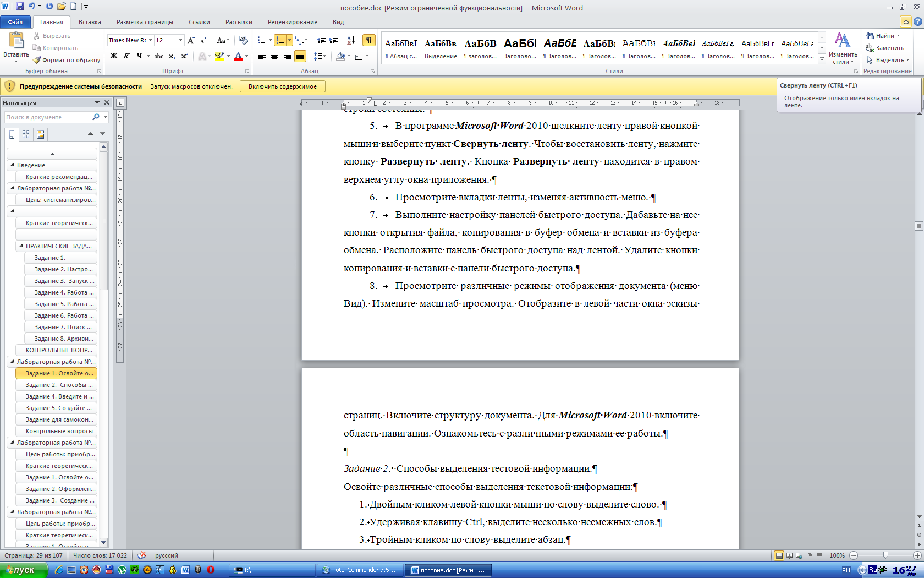The height and width of the screenshot is (578, 924).
Task: Justify paragraph text
Action: (x=300, y=56)
